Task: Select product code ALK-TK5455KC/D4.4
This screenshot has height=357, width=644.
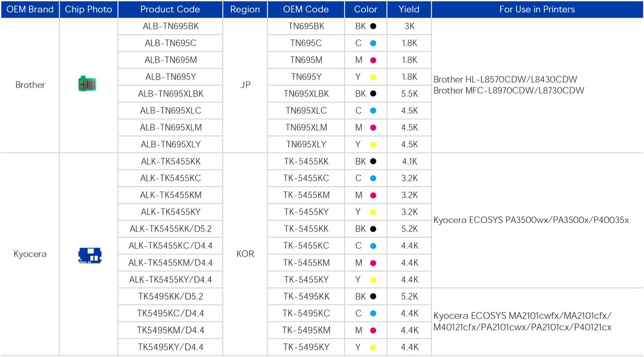Action: point(171,246)
